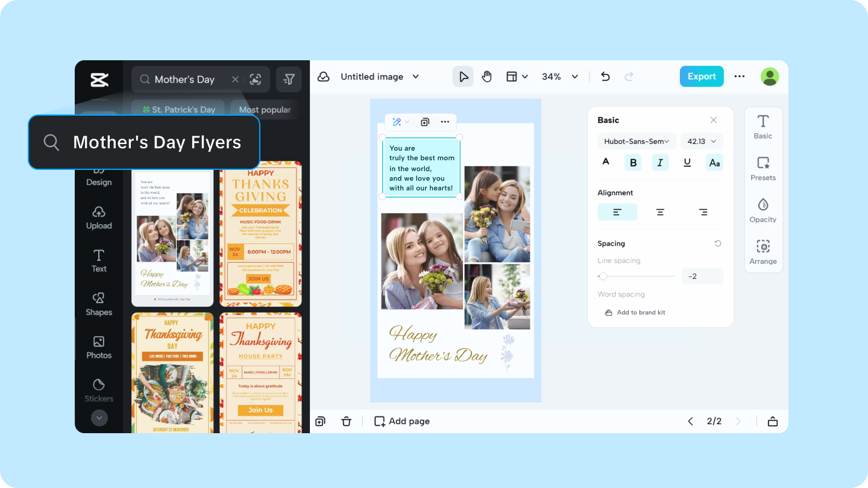Open the Shapes tab in sidebar

pos(99,304)
